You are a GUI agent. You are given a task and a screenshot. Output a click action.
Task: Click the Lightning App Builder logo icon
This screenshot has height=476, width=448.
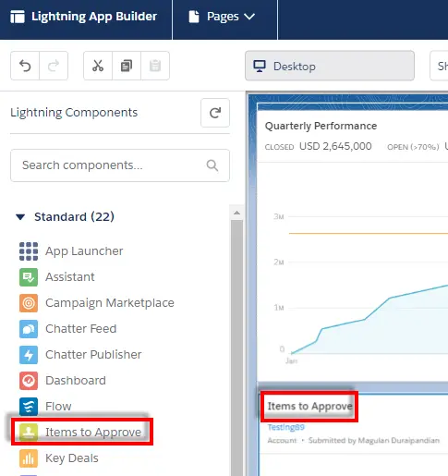pyautogui.click(x=18, y=17)
